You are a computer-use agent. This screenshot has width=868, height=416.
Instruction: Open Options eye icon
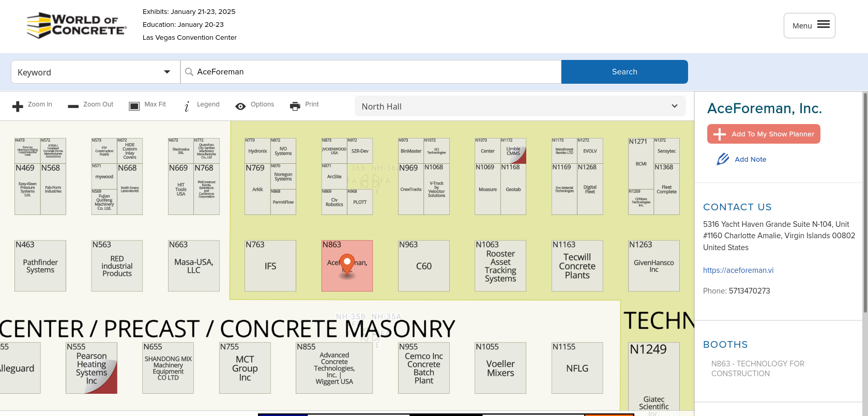point(240,106)
